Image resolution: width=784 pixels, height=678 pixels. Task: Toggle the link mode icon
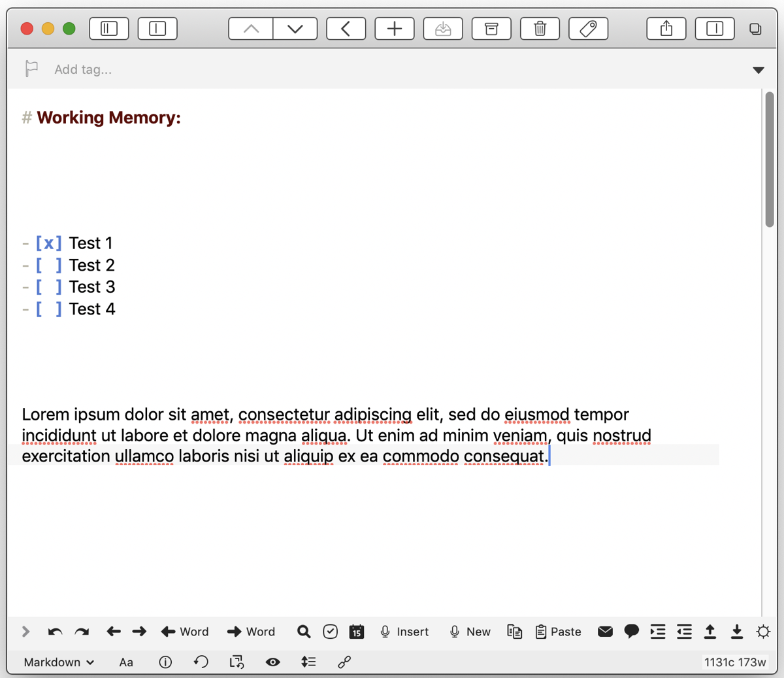click(344, 662)
